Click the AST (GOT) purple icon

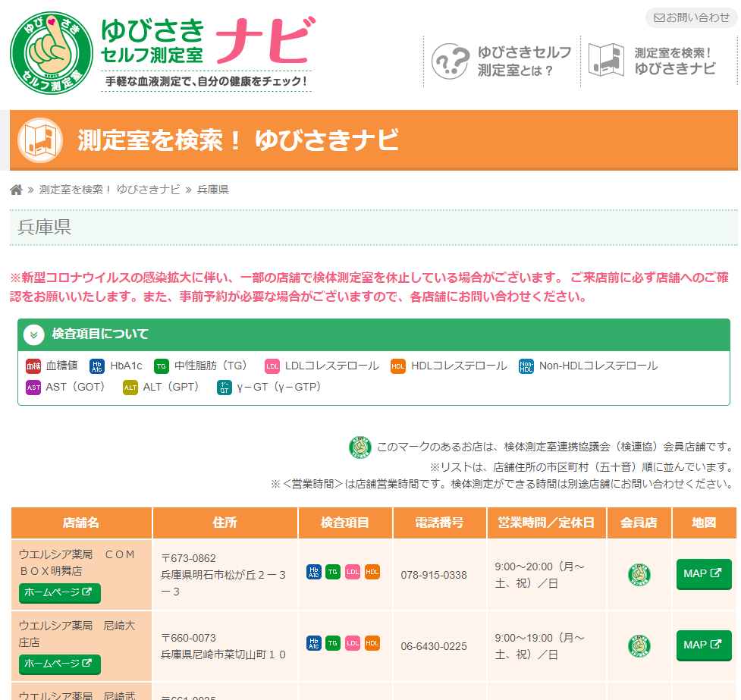click(x=33, y=388)
